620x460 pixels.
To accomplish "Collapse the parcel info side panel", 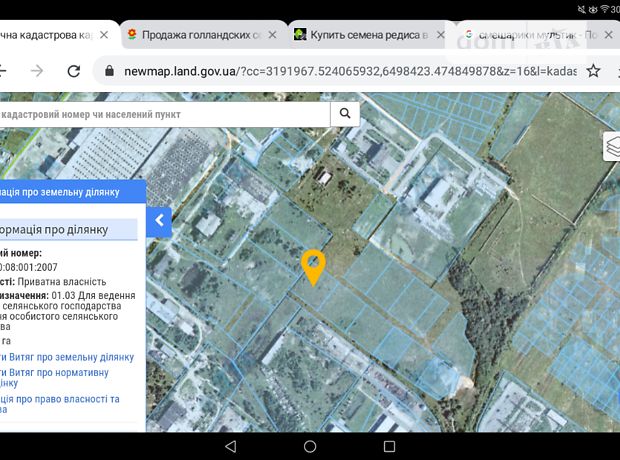I will [x=159, y=221].
